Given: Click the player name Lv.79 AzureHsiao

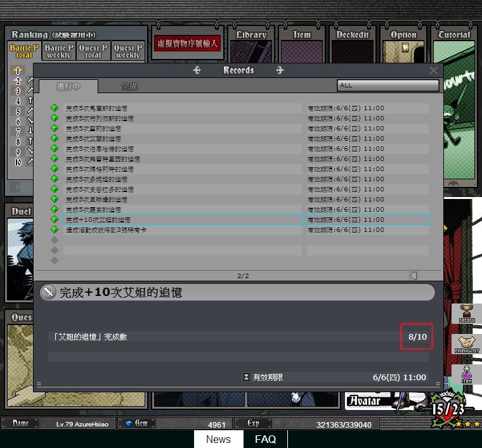Looking at the screenshot, I should [x=82, y=424].
